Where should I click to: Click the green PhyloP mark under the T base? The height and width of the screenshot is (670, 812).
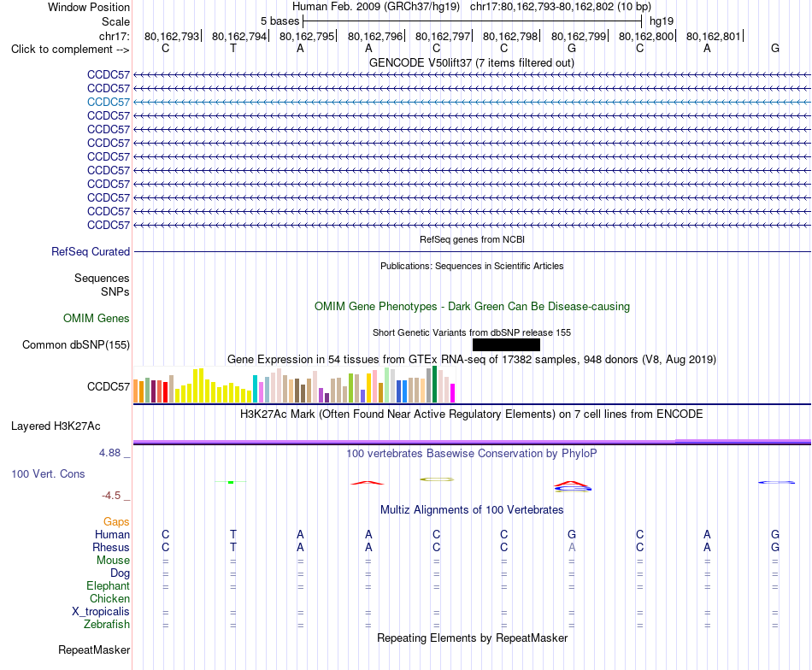tap(231, 482)
